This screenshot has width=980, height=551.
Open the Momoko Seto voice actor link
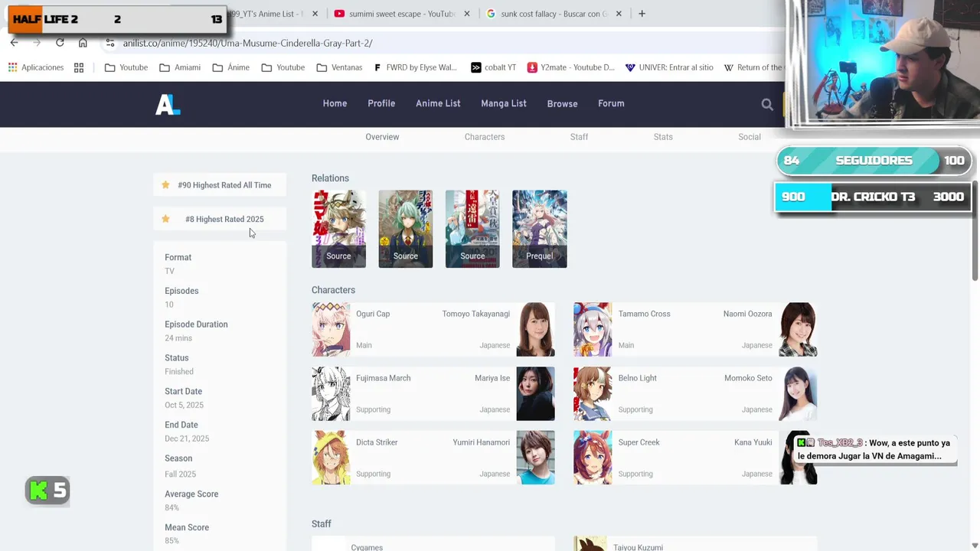click(748, 378)
